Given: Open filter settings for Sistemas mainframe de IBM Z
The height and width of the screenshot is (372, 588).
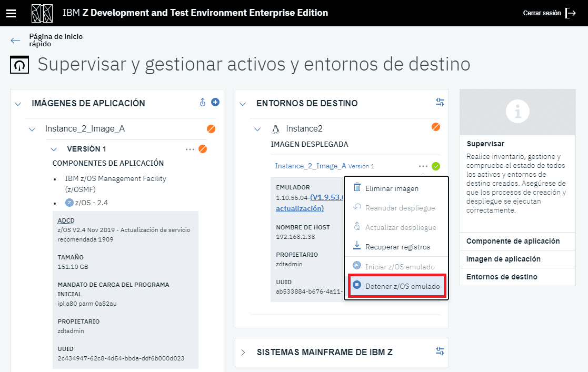Looking at the screenshot, I should click(x=440, y=351).
